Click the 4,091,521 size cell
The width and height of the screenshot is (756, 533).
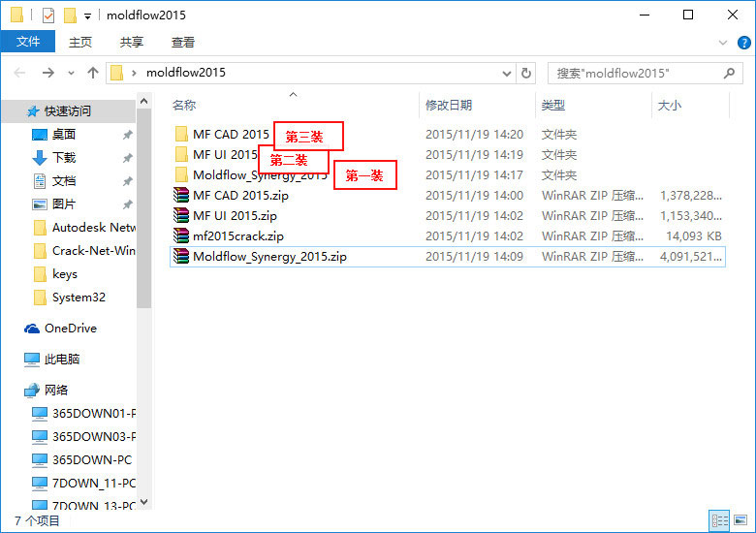[690, 257]
